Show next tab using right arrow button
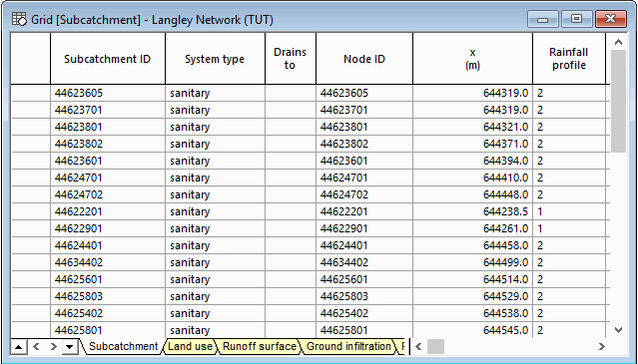 click(53, 346)
